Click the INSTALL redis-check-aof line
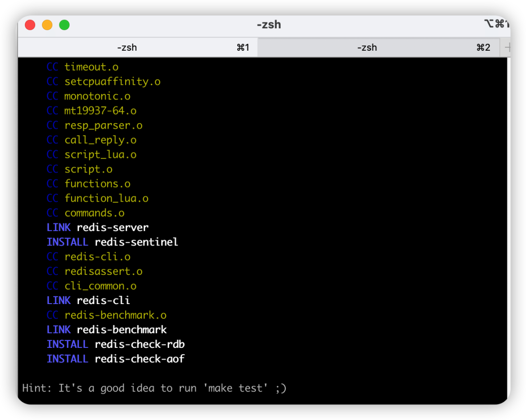Screen dimensions: 526x420 pyautogui.click(x=115, y=359)
